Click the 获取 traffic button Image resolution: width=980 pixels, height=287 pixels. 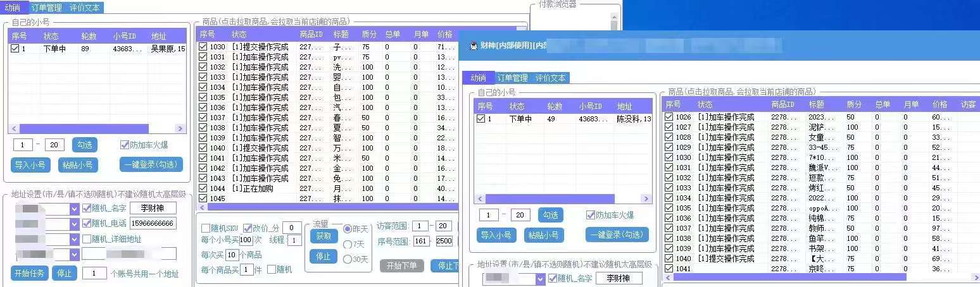[x=323, y=236]
